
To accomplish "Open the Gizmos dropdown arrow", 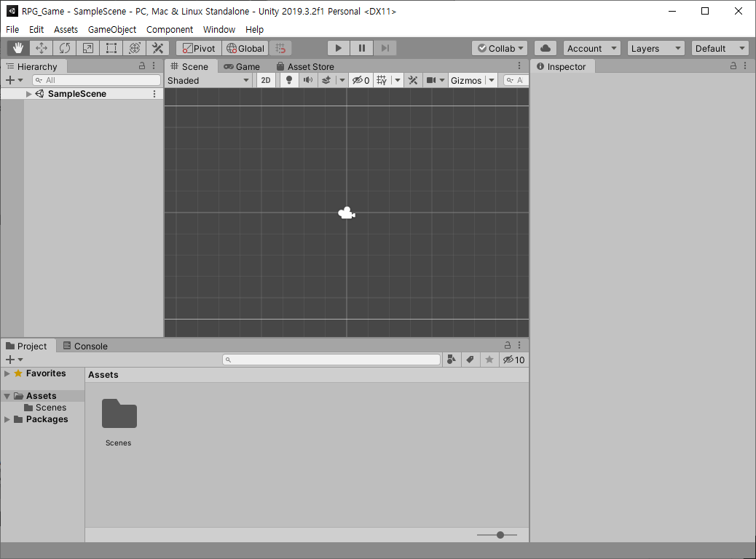I will tap(492, 81).
